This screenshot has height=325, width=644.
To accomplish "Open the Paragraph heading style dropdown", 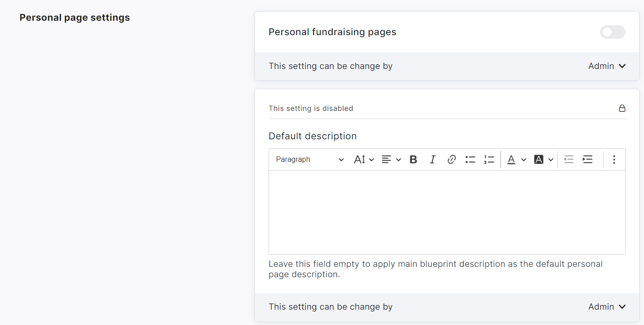I will point(310,160).
